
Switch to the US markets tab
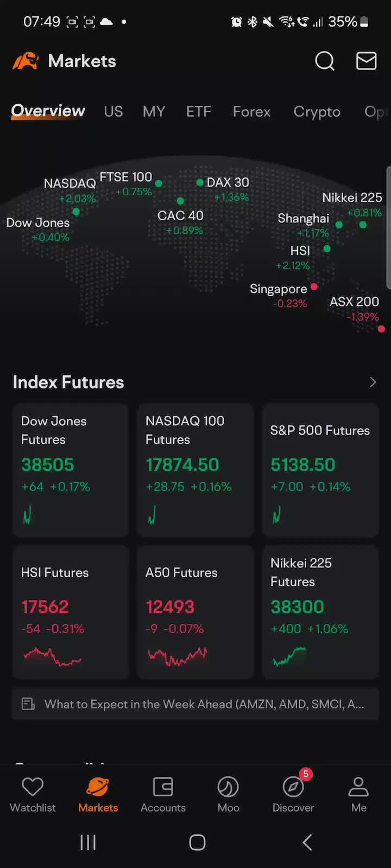click(113, 112)
